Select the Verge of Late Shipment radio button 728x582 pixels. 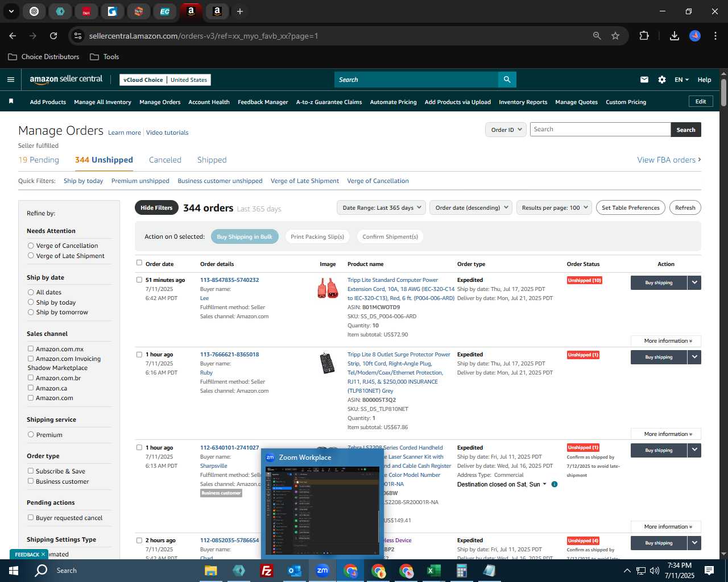click(31, 256)
